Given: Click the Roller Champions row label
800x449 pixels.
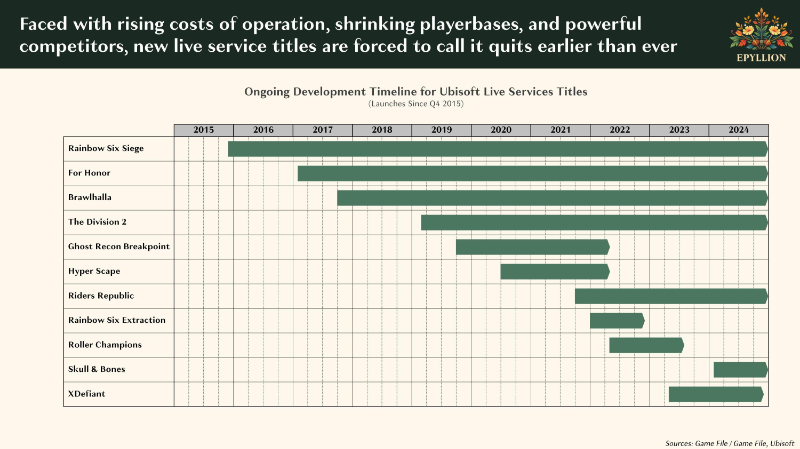Looking at the screenshot, I should click(105, 345).
